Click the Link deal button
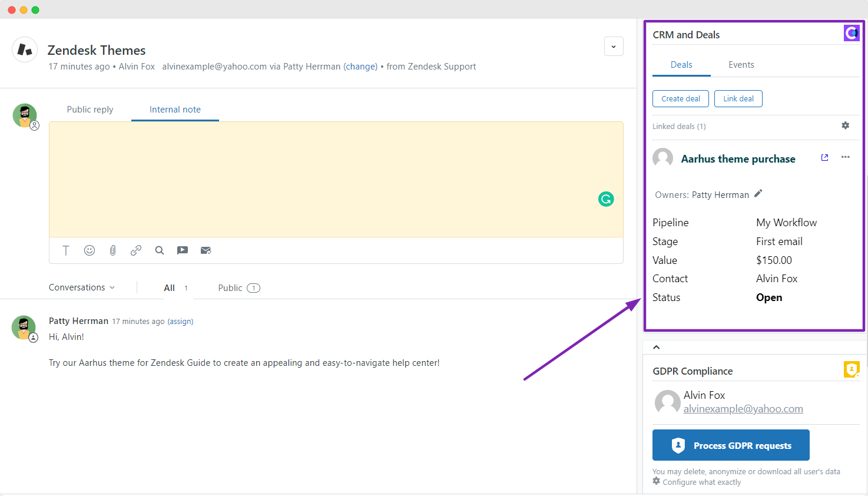The image size is (868, 496). coord(738,98)
